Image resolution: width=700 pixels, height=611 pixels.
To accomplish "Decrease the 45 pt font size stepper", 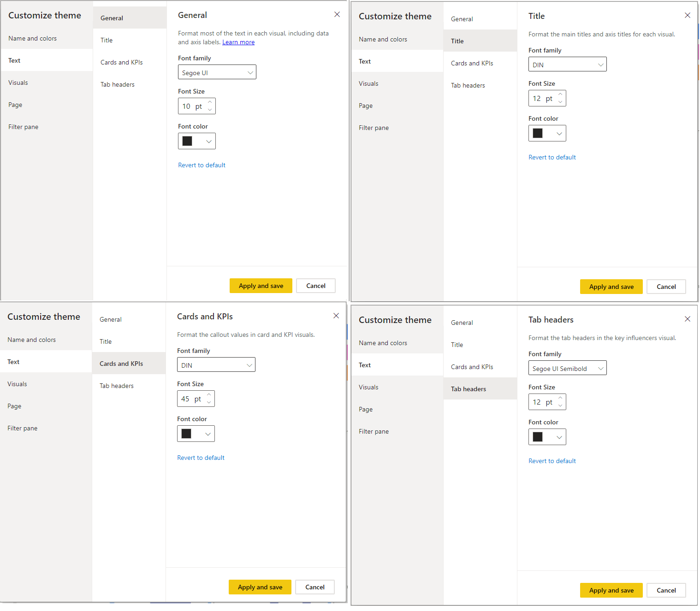I will [209, 402].
